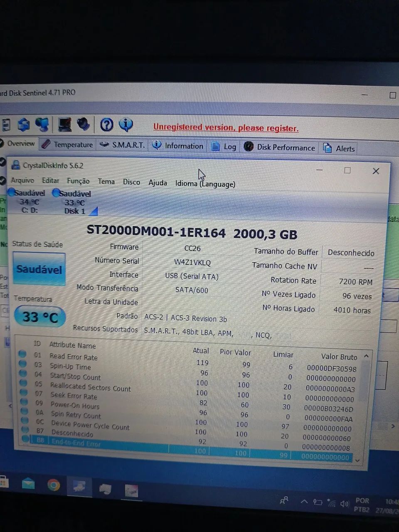
Task: Click the Rotation Rate value 7200 RPM
Action: pyautogui.click(x=355, y=281)
